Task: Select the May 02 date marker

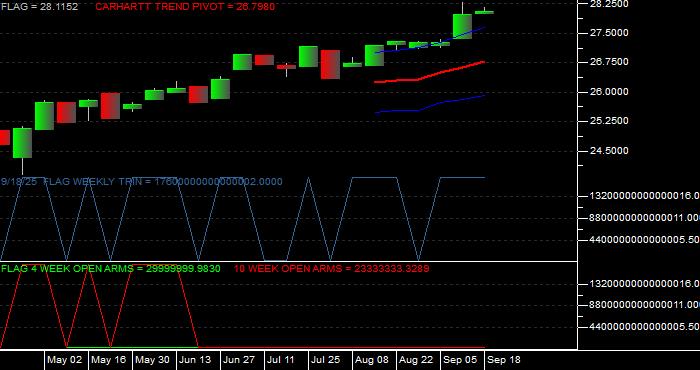Action: click(65, 360)
